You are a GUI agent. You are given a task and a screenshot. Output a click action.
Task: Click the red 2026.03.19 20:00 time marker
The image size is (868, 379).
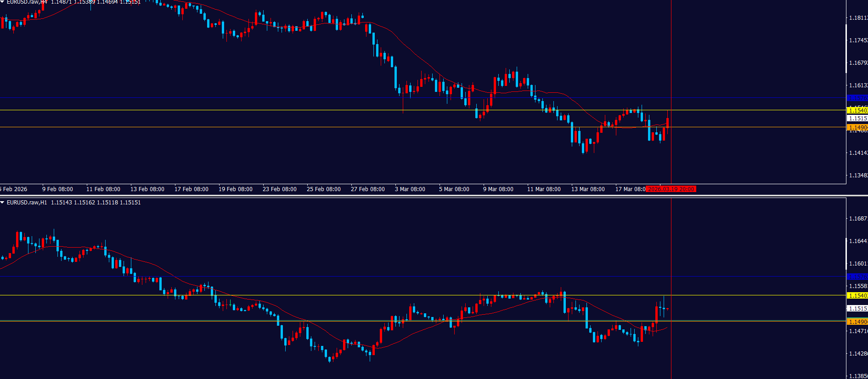pos(671,189)
